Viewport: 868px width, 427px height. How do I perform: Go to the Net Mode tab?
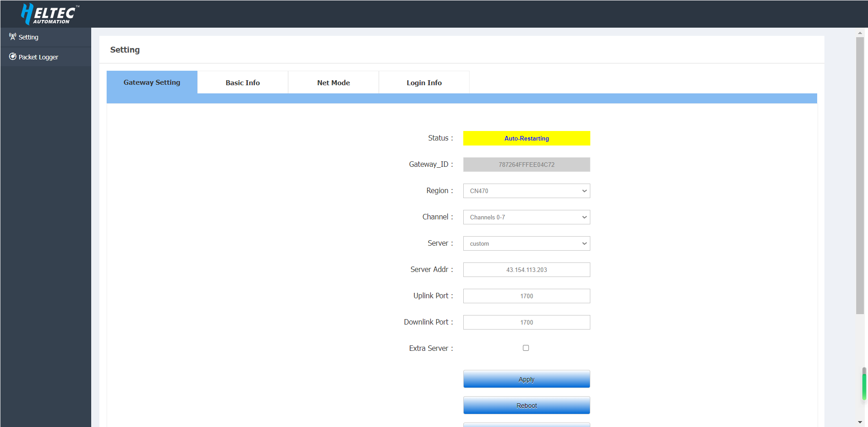333,82
